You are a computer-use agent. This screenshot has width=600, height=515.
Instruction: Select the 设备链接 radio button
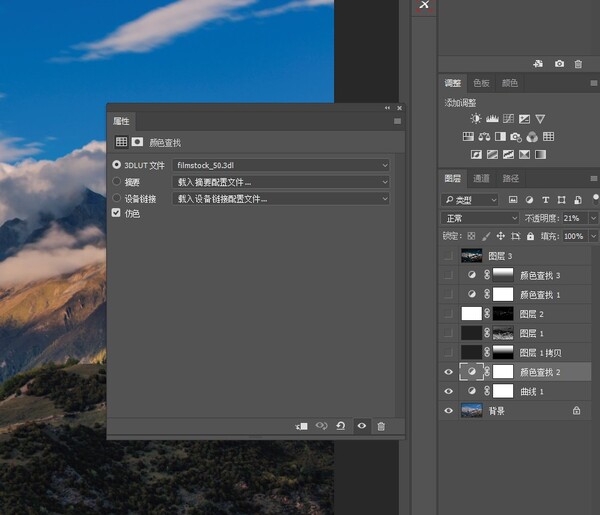click(116, 198)
